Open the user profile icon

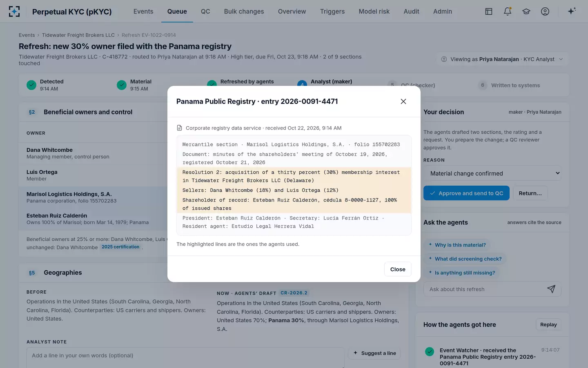545,11
